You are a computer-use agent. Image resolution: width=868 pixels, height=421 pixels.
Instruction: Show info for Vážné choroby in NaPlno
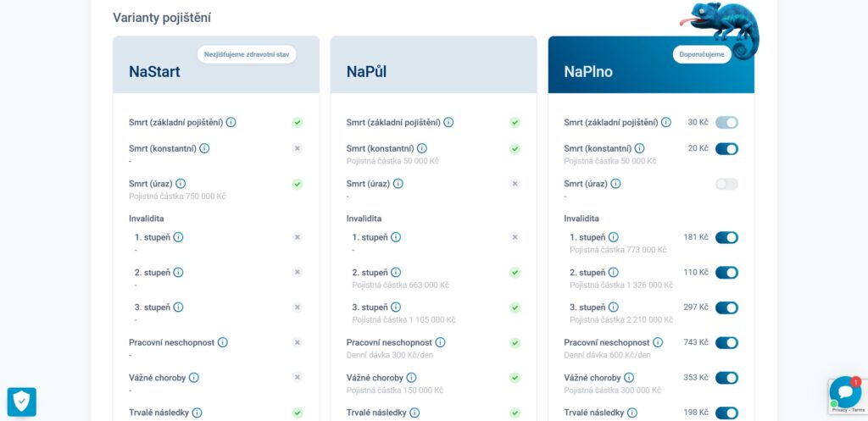pos(629,378)
